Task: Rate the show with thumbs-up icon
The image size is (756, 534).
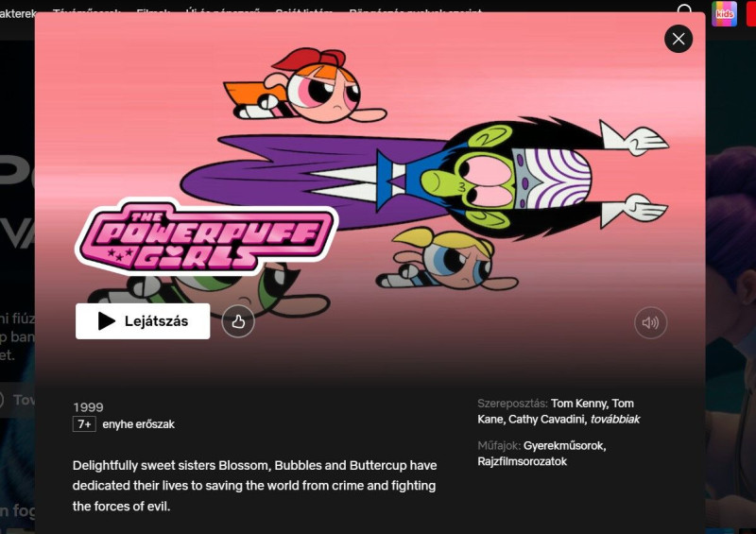Action: [238, 321]
